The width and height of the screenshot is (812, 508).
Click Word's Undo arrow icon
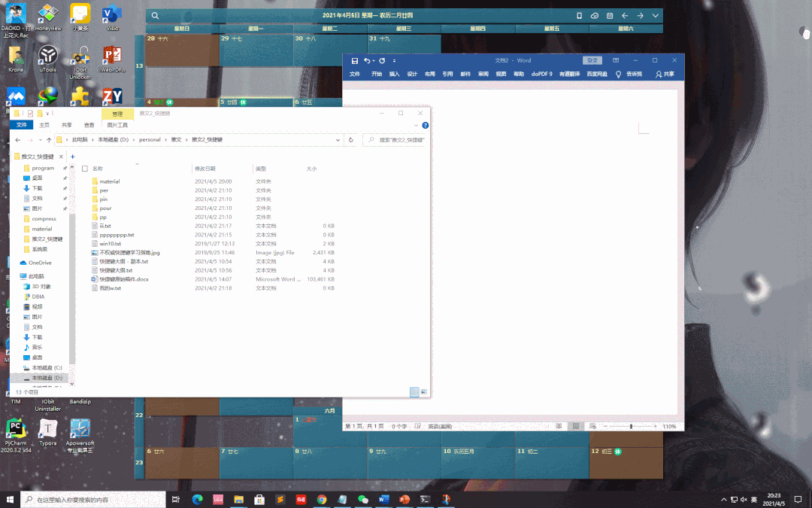[x=366, y=61]
